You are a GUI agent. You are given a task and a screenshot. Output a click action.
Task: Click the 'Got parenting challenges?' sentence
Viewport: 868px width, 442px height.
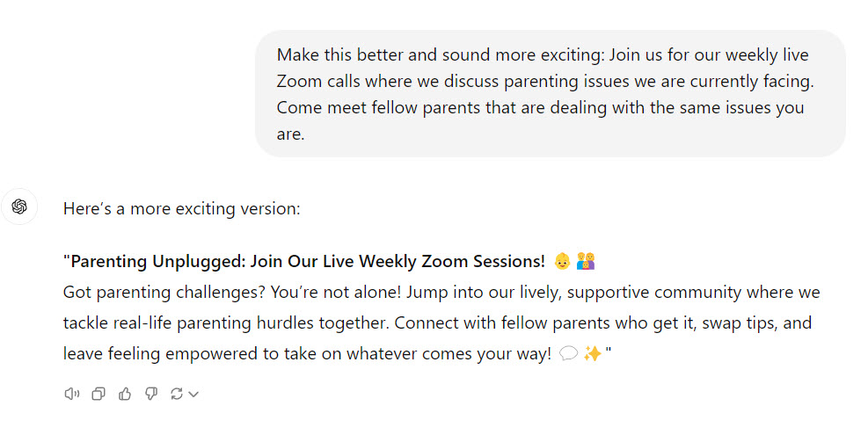point(164,292)
